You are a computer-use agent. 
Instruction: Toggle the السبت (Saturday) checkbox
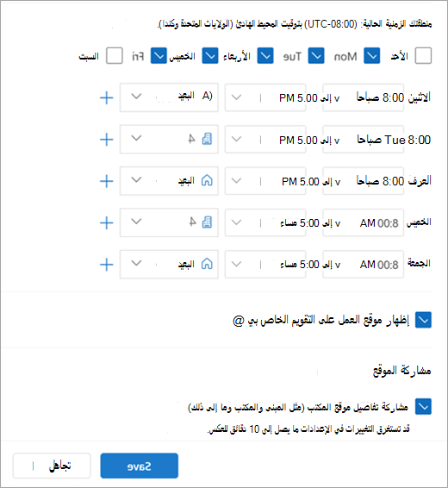[115, 56]
